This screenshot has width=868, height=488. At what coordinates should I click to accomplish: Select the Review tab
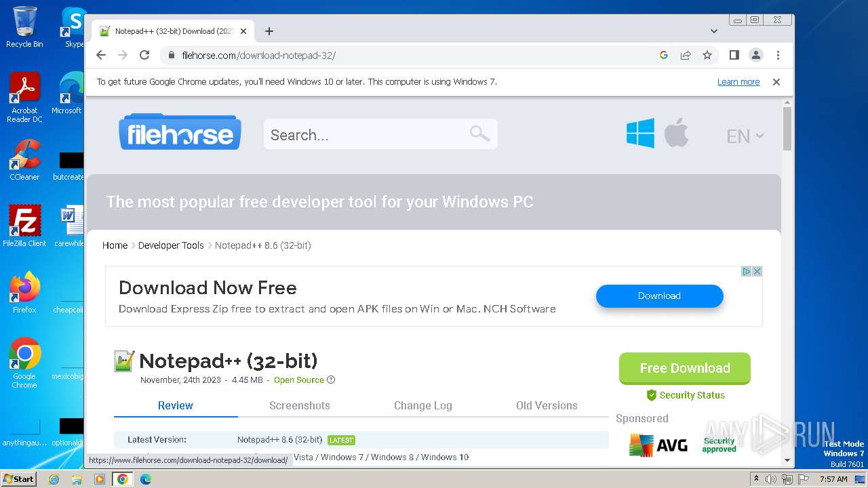click(176, 405)
